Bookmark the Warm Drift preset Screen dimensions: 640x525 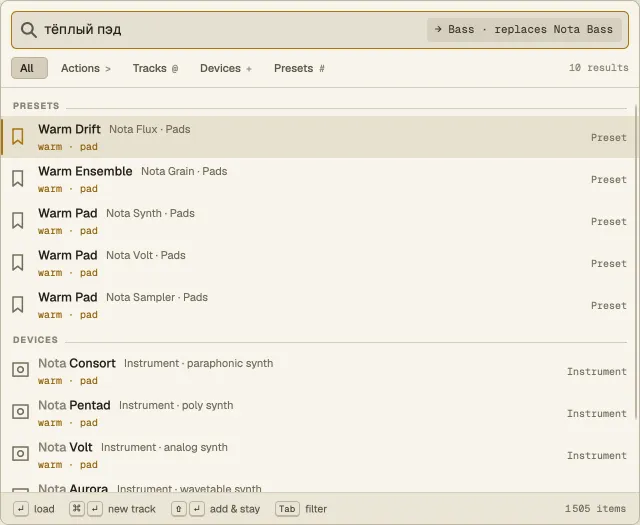pyautogui.click(x=18, y=137)
